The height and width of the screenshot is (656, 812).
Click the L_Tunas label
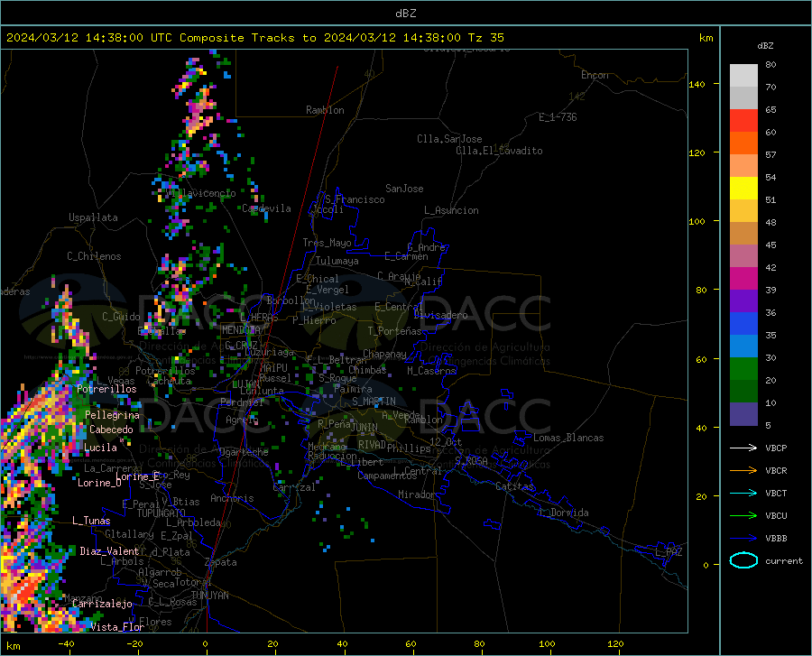(x=91, y=521)
